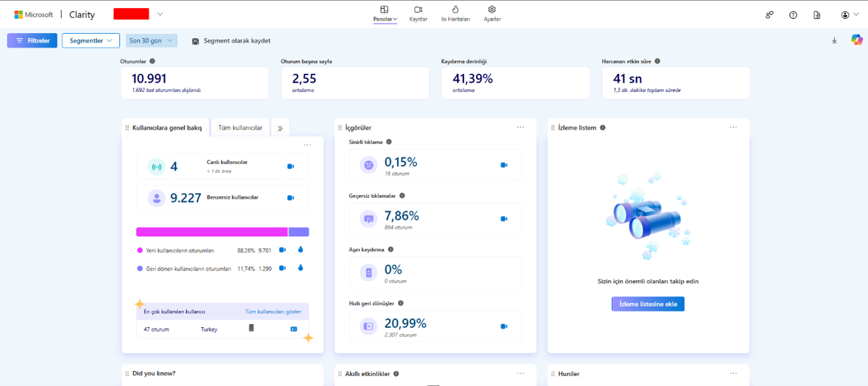Click the Copilot icon in top-right corner
Image resolution: width=868 pixels, height=386 pixels.
point(856,40)
